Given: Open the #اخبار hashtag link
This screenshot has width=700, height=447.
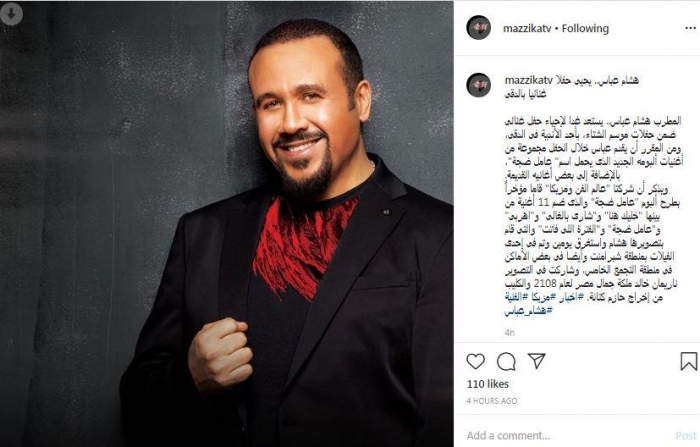Looking at the screenshot, I should click(x=569, y=297).
